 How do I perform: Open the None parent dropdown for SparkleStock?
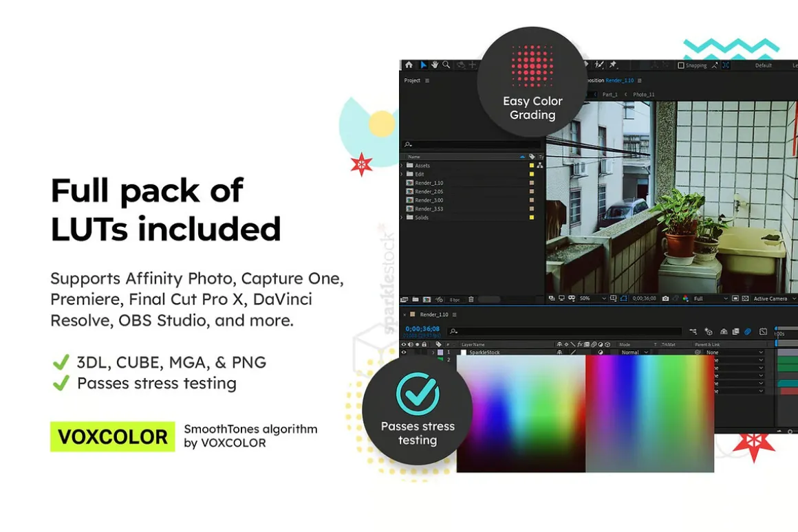click(735, 352)
